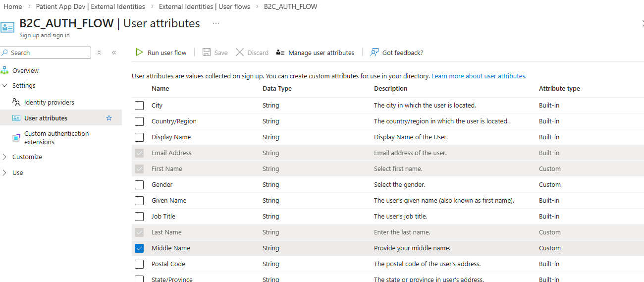The height and width of the screenshot is (282, 644).
Task: Tick the Gender attribute checkbox
Action: (x=139, y=185)
